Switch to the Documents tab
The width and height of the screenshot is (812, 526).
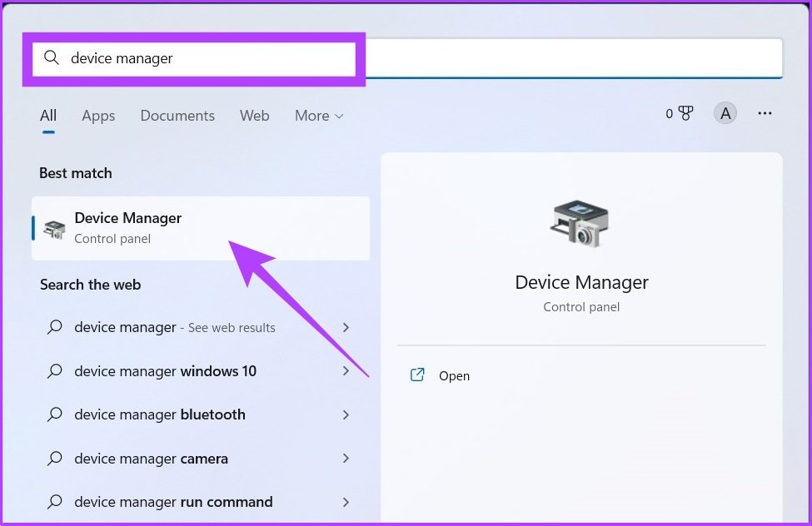[177, 116]
